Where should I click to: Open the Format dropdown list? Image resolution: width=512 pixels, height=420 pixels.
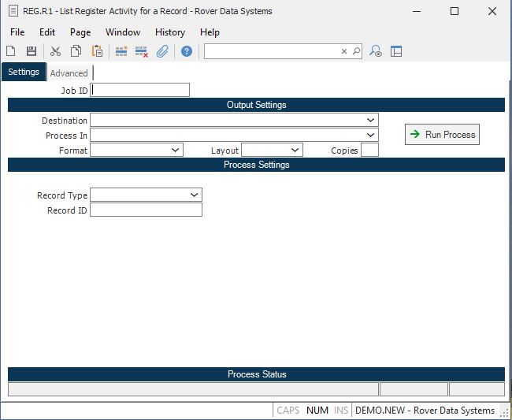175,150
